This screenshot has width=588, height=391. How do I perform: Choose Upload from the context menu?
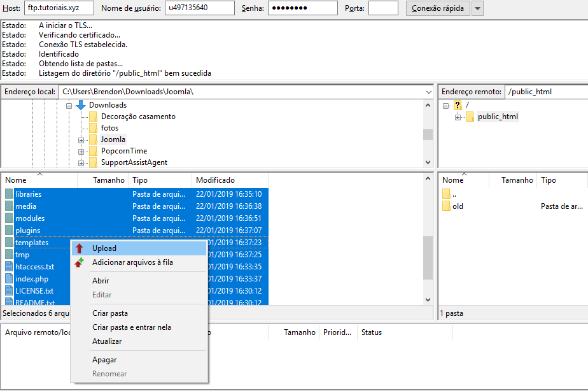[139, 248]
